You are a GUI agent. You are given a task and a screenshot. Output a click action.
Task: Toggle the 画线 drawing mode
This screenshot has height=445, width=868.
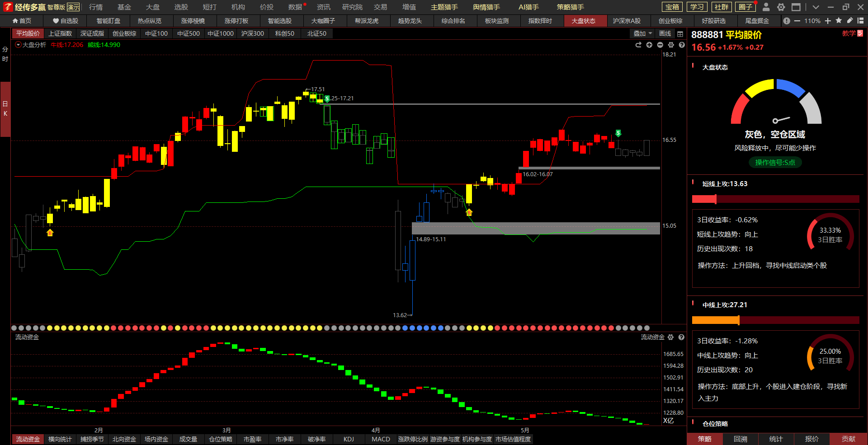coord(665,34)
